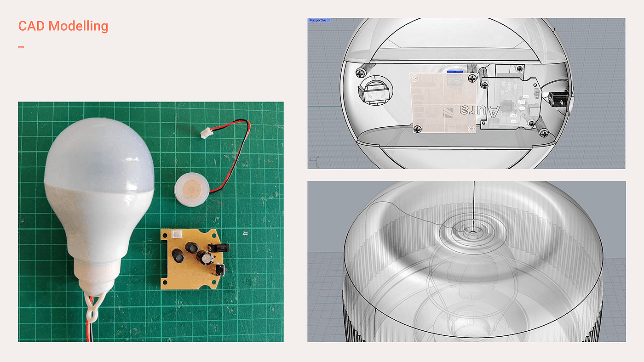Image resolution: width=644 pixels, height=362 pixels.
Task: Click the Perspective viewport title label
Action: pos(317,20)
